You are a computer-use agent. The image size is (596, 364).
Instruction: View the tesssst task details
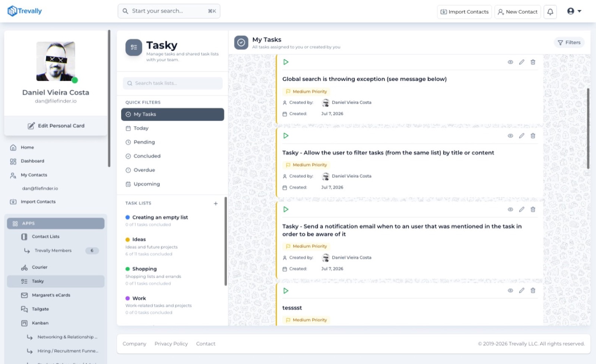(510, 291)
